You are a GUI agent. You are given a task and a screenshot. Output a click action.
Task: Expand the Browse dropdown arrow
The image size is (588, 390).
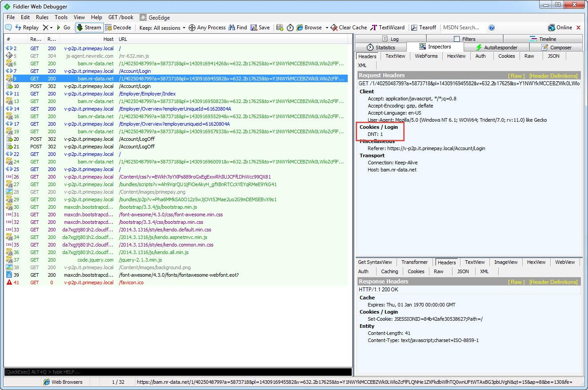(327, 28)
